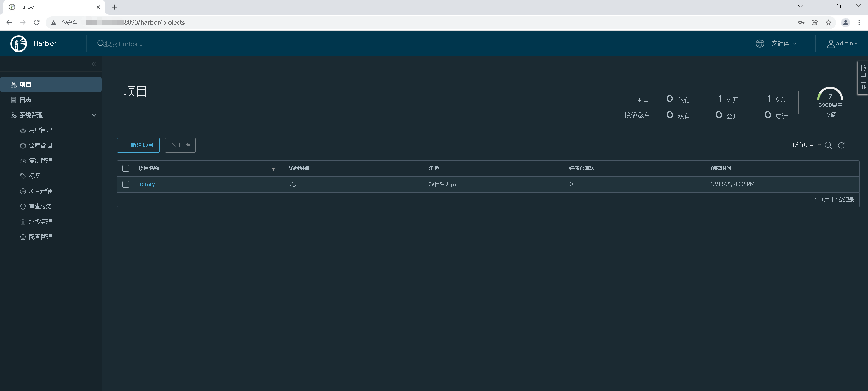868x391 pixels.
Task: Click the browser bookmark star icon
Action: pyautogui.click(x=828, y=23)
